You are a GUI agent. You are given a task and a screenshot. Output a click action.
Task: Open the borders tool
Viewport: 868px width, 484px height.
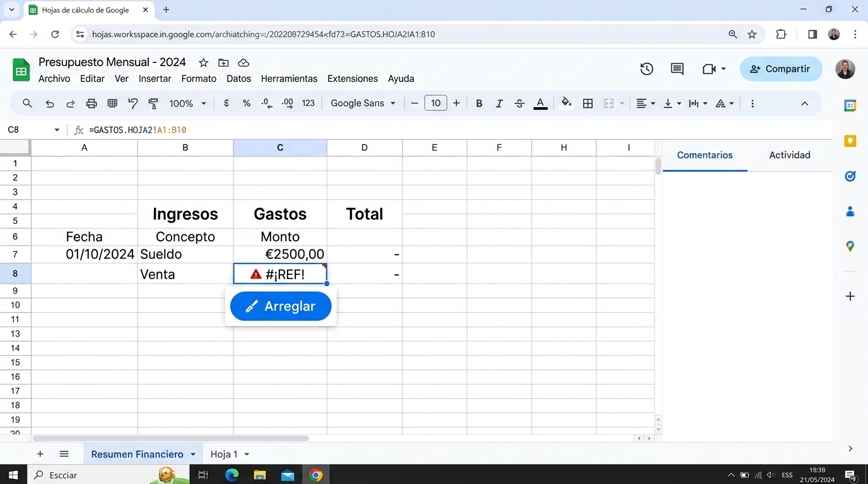[588, 103]
